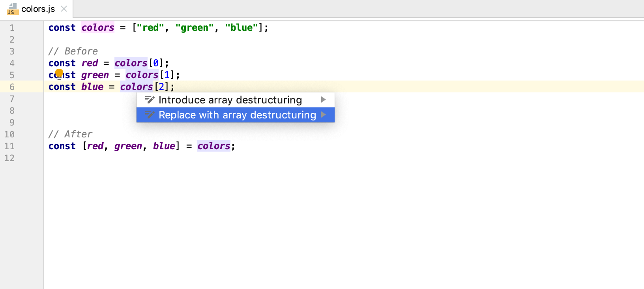This screenshot has width=644, height=289.
Task: Close the colors.js tab
Action: pyautogui.click(x=64, y=9)
